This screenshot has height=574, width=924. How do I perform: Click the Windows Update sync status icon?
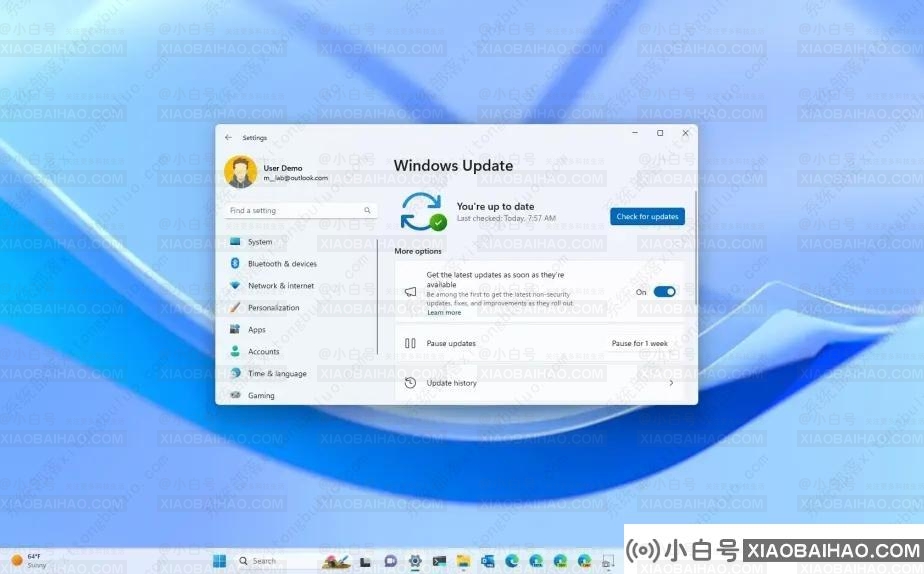[x=423, y=212]
